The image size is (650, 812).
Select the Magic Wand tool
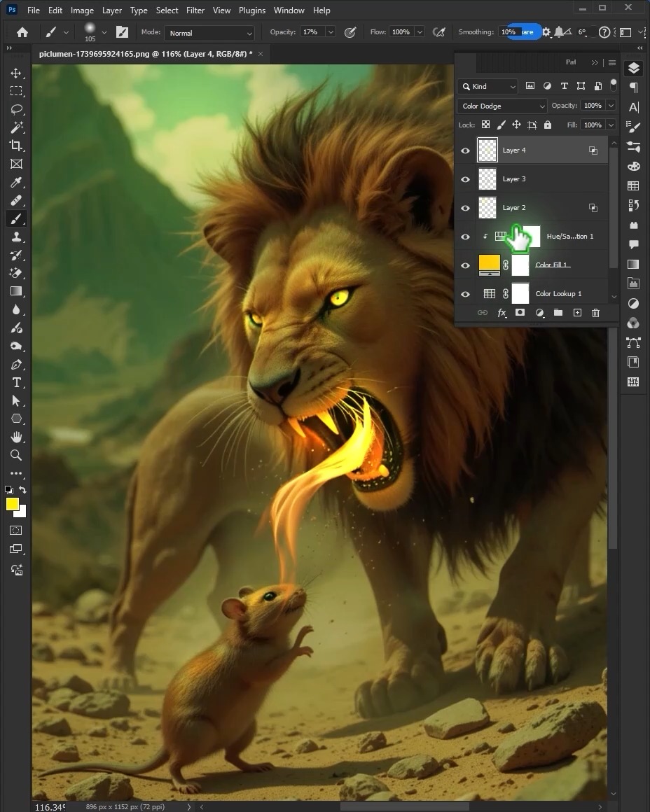(16, 127)
